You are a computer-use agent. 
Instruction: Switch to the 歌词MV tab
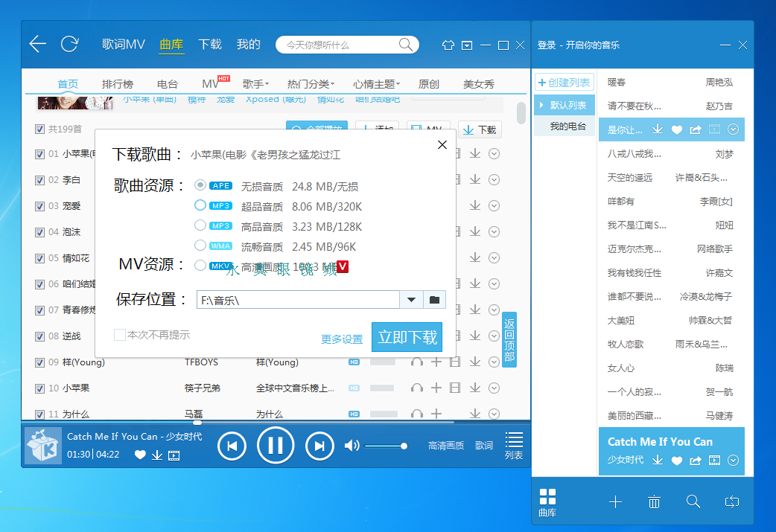tap(123, 45)
